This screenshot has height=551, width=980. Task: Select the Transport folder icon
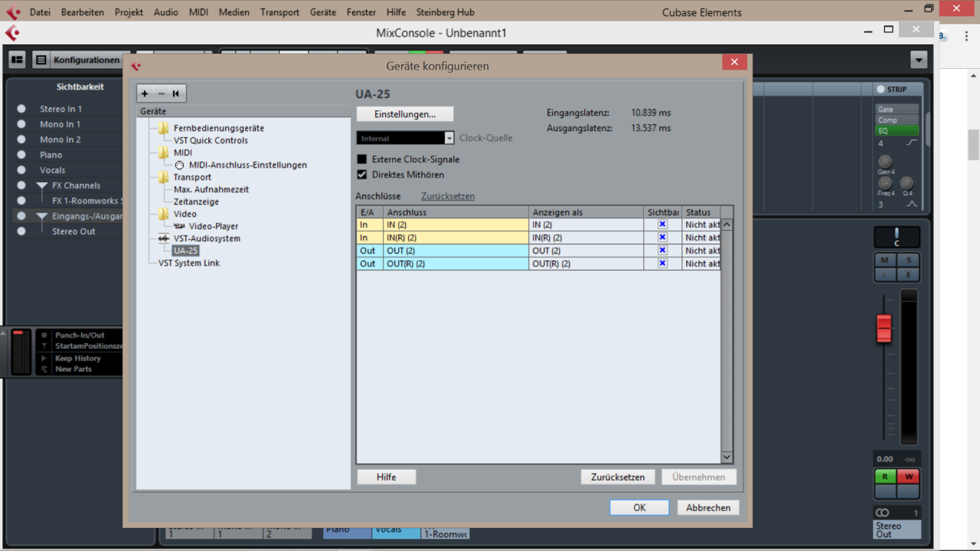pyautogui.click(x=163, y=177)
